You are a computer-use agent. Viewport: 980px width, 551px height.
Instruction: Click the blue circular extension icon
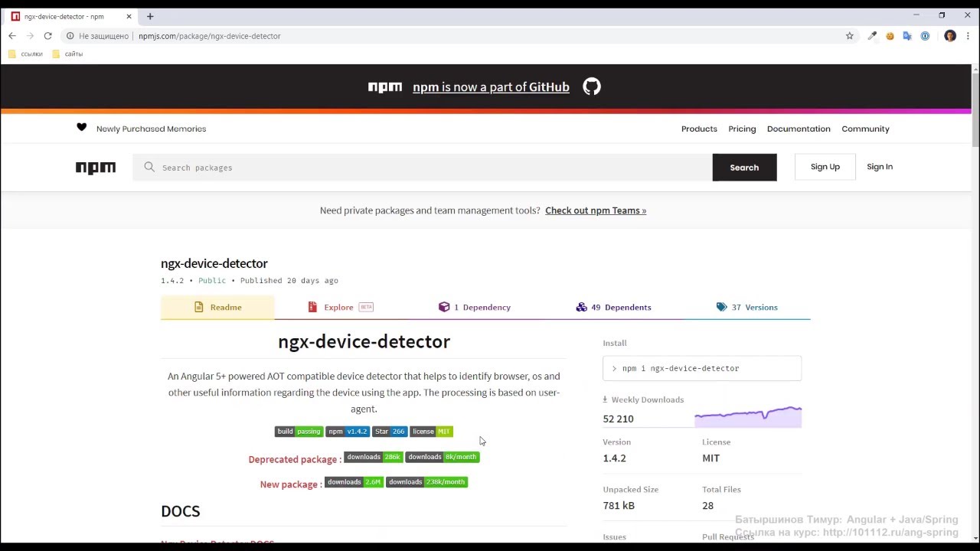point(925,36)
